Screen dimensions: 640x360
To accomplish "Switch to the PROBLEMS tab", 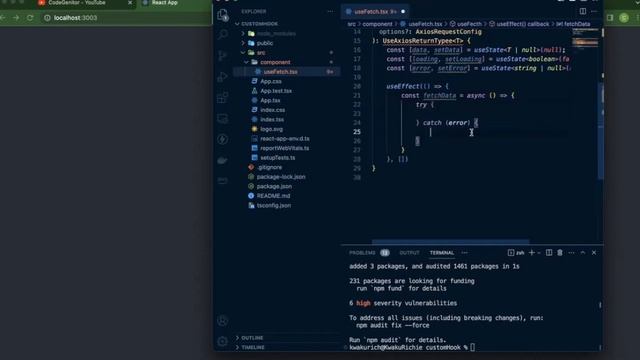I will click(x=362, y=253).
